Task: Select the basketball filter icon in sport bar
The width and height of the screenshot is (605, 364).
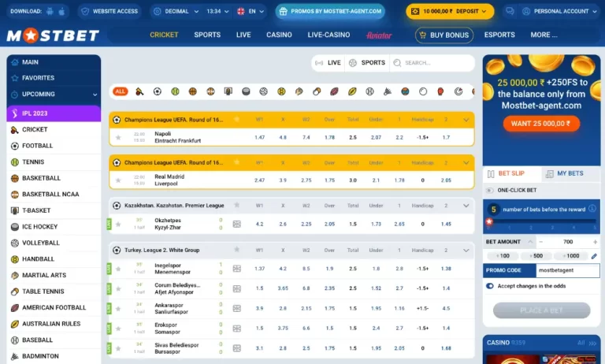Action: pyautogui.click(x=192, y=91)
